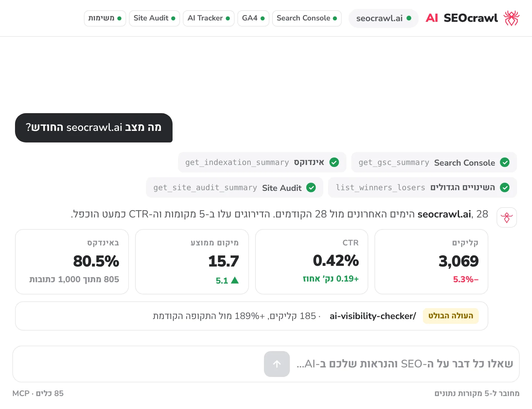Open the /ai-visibility-checker page link

coord(373,316)
